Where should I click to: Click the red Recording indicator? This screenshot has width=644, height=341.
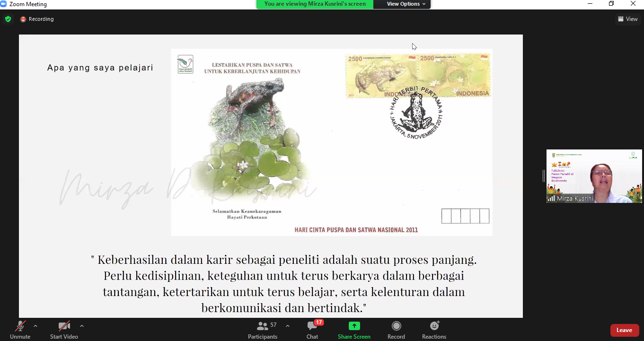click(x=37, y=19)
